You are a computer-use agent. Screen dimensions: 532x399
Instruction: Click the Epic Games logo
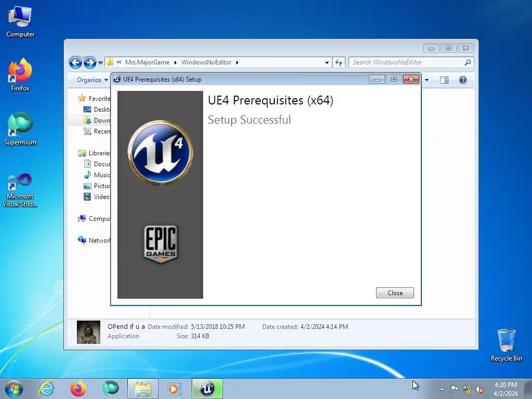click(x=161, y=244)
